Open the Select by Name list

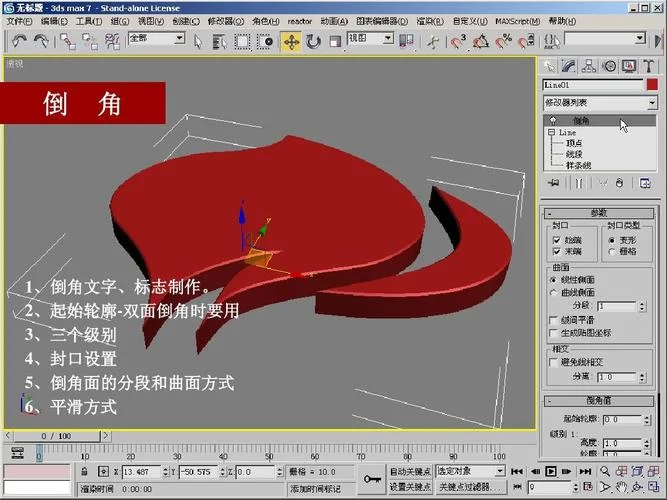pyautogui.click(x=219, y=42)
